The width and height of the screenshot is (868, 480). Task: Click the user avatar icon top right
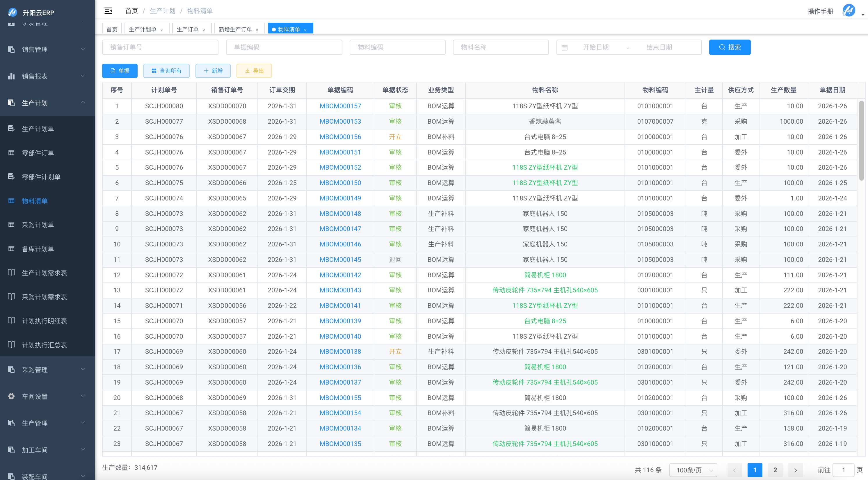849,10
